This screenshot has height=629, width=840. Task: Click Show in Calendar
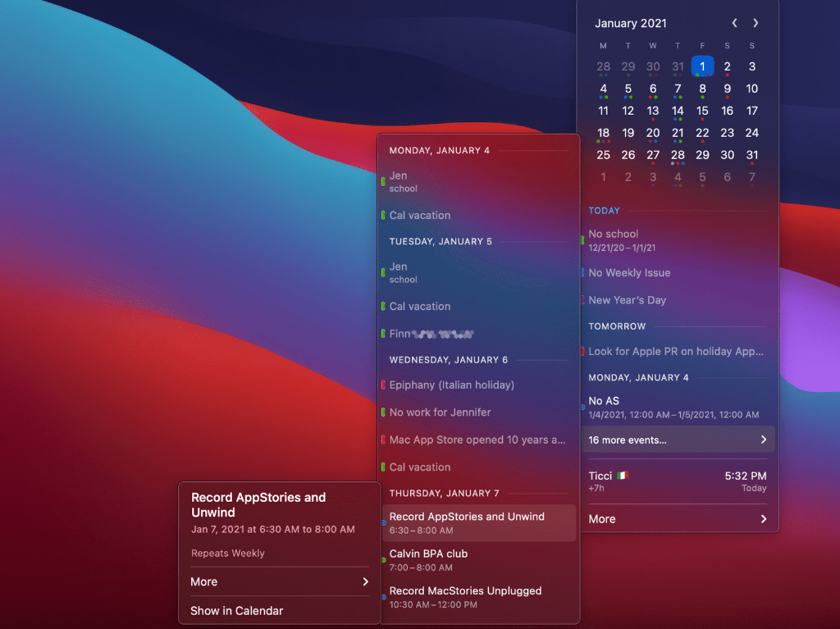[237, 610]
